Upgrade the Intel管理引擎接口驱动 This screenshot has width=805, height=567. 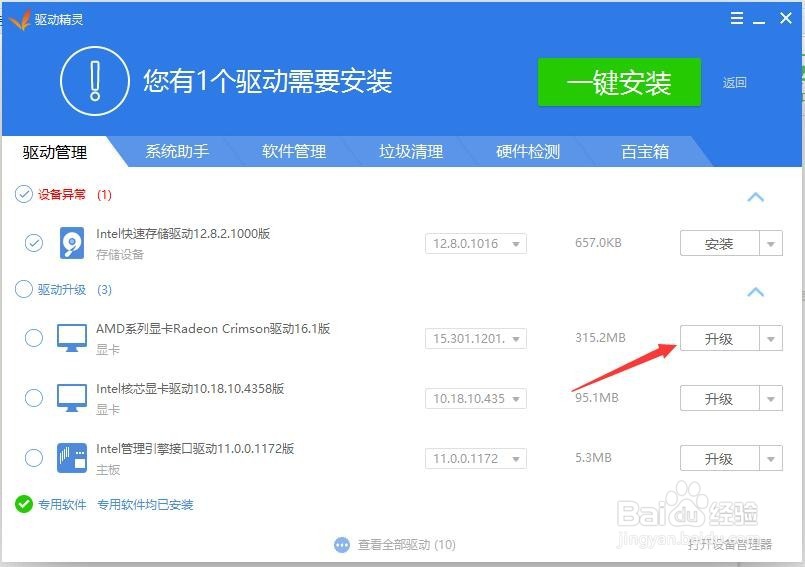coord(719,459)
